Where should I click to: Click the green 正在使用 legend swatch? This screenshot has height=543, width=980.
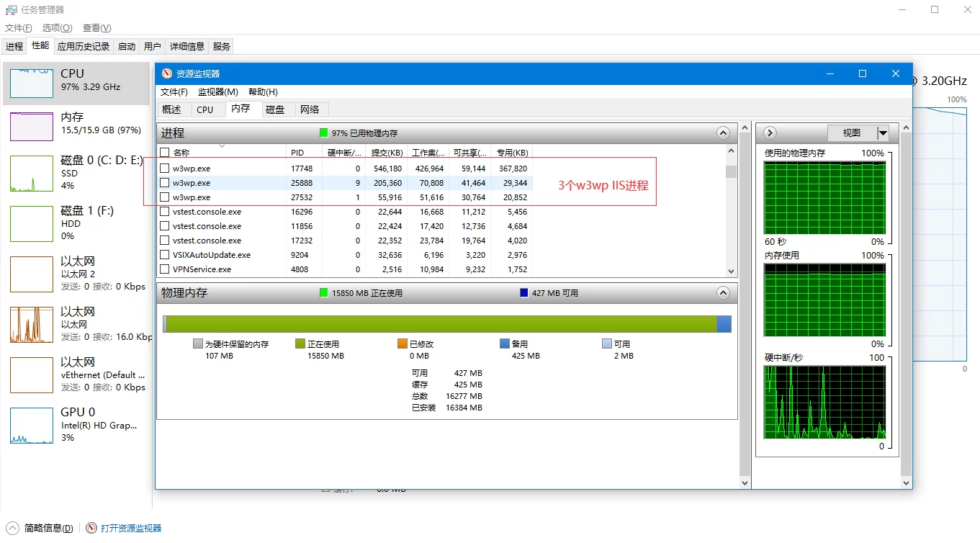[300, 344]
